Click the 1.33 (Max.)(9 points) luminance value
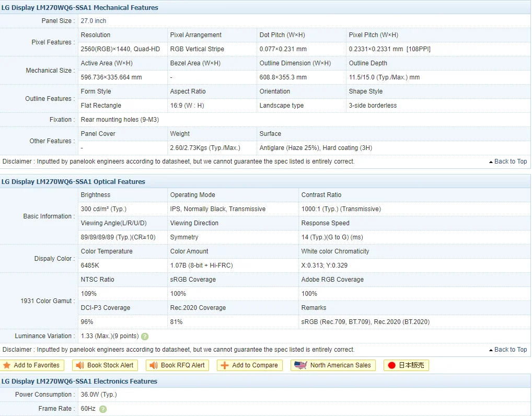532x416 pixels. coord(110,336)
